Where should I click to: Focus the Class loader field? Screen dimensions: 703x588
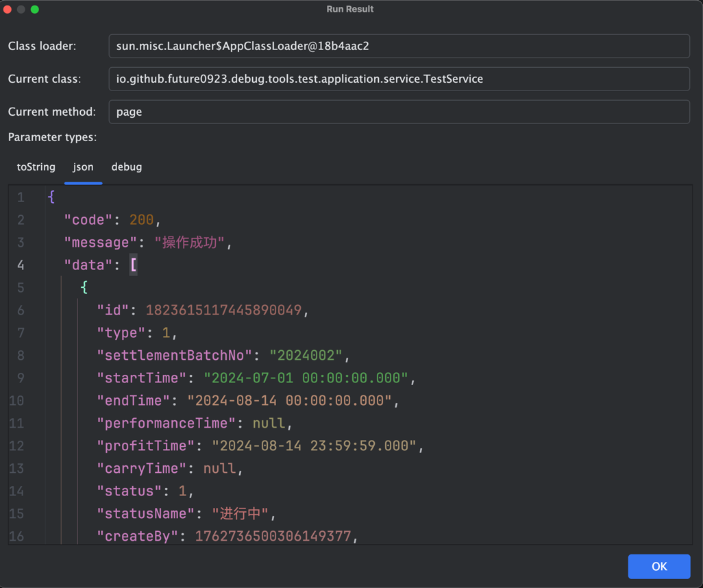coord(399,46)
